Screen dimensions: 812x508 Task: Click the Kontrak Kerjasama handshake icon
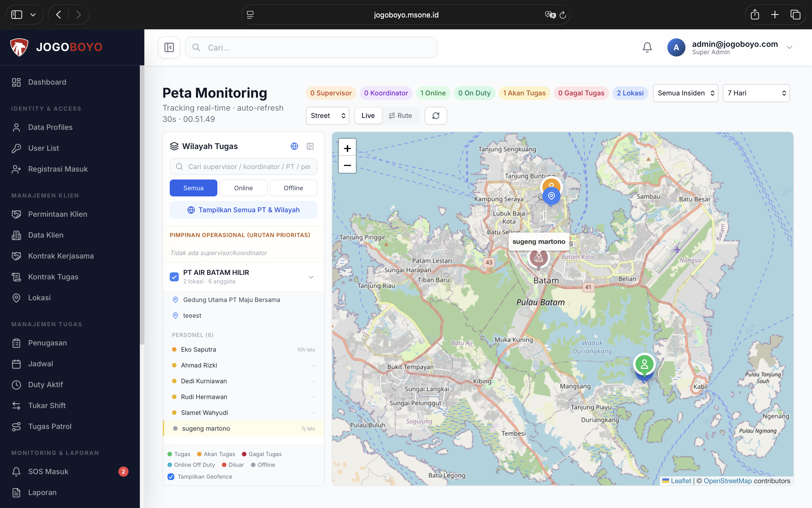16,256
